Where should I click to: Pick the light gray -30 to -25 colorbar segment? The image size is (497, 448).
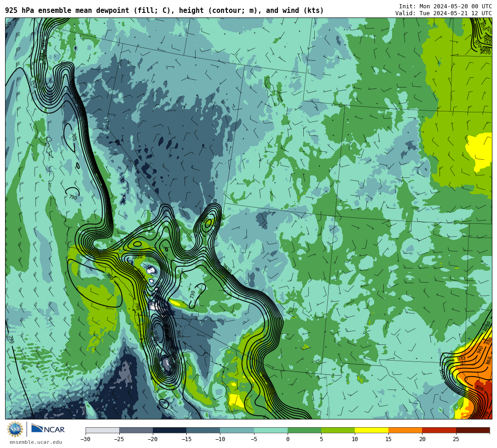click(x=102, y=430)
